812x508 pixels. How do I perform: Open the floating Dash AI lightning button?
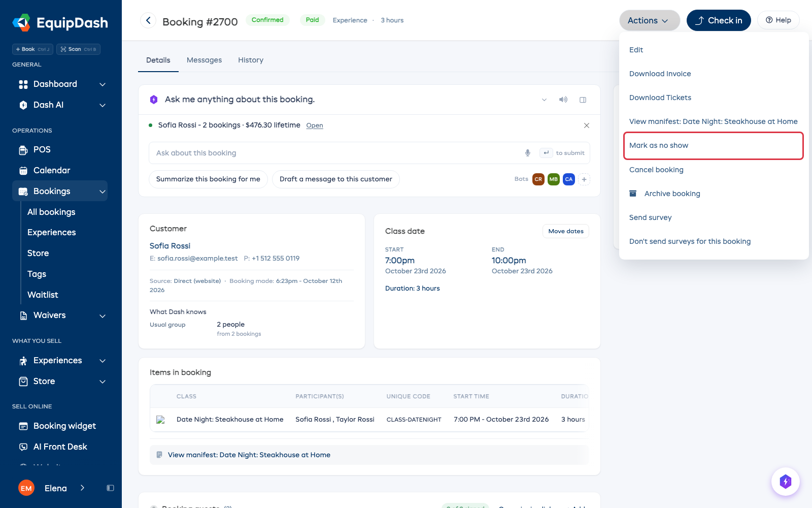pyautogui.click(x=786, y=481)
